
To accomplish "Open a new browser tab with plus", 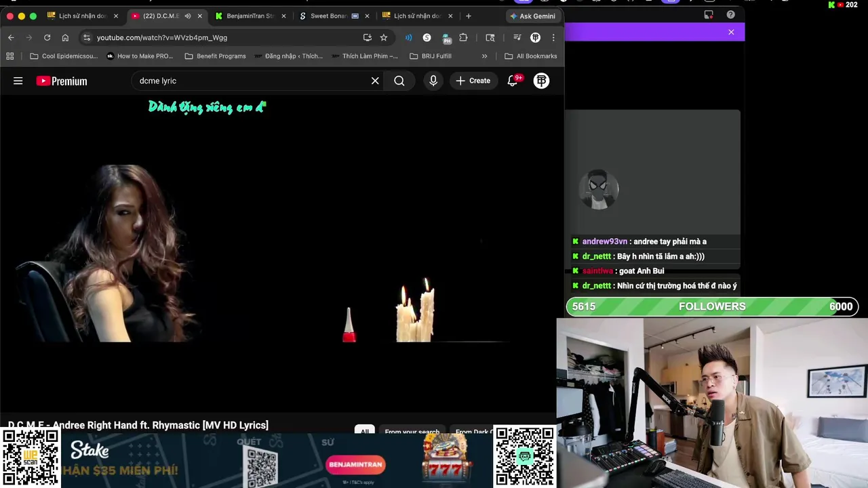I will point(468,16).
